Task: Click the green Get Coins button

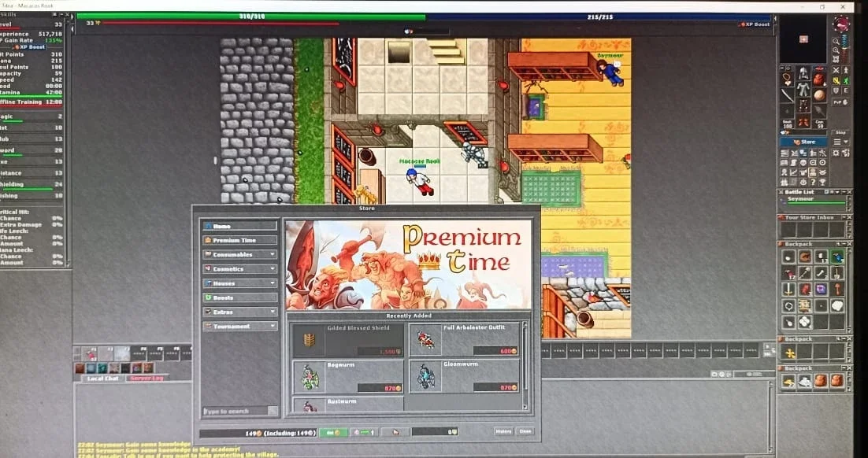Action: tap(333, 431)
